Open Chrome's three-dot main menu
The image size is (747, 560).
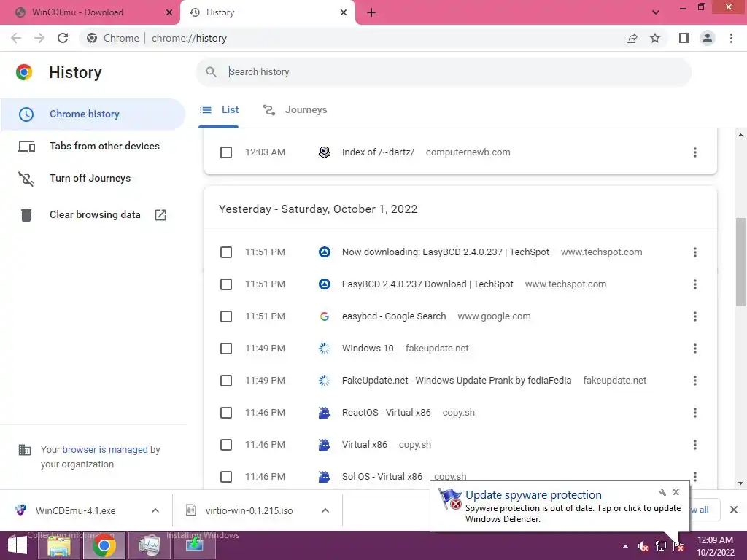coord(731,38)
